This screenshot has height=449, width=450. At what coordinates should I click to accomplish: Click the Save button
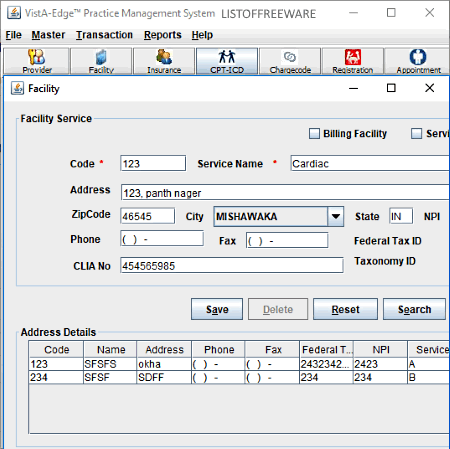coord(217,309)
